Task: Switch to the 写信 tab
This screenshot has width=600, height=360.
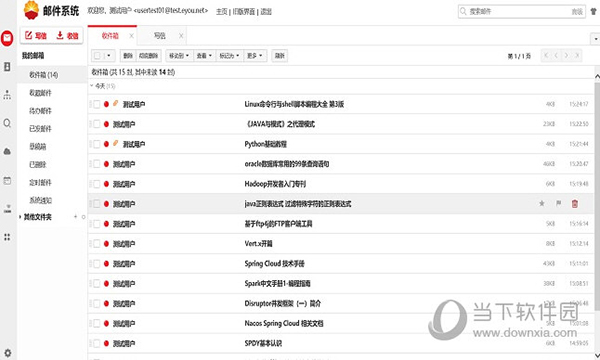Action: 160,36
